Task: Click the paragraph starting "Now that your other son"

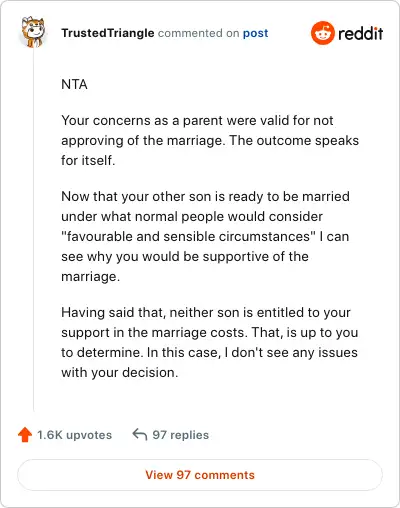Action: 205,236
